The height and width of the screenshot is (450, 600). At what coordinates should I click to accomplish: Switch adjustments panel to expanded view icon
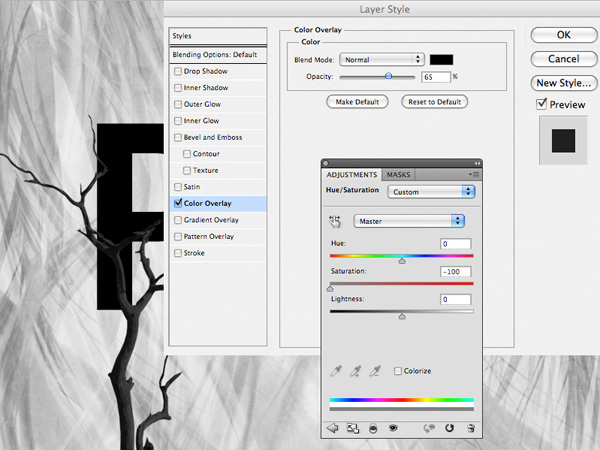pos(353,428)
